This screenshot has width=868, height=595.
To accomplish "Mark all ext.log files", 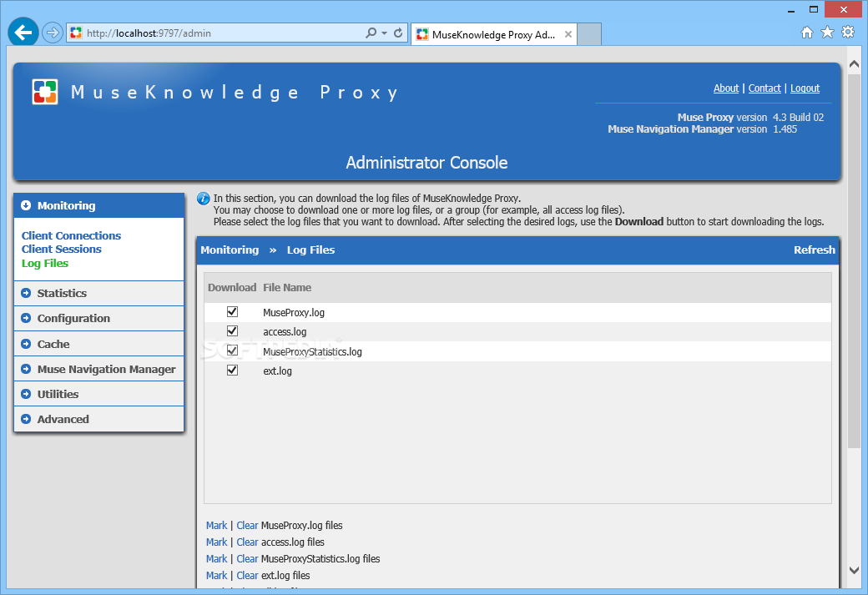I will [216, 575].
